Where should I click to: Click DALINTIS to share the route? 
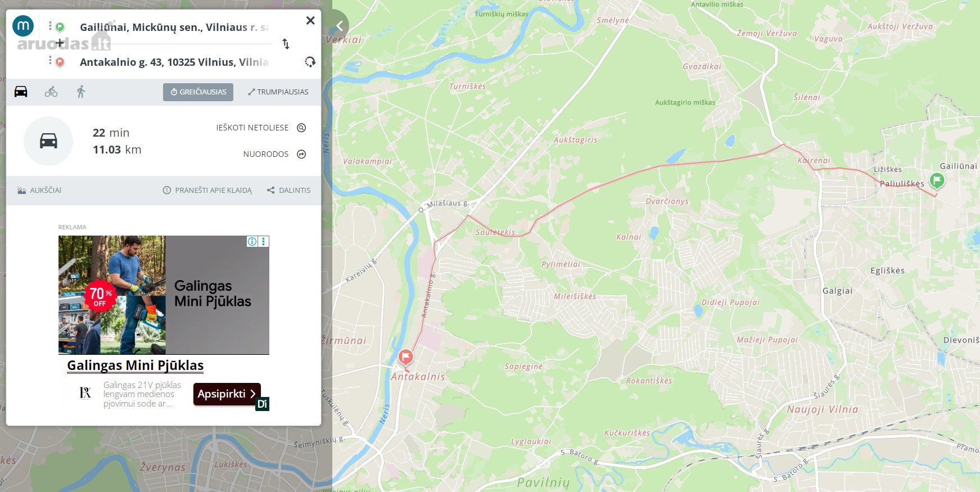pyautogui.click(x=289, y=191)
